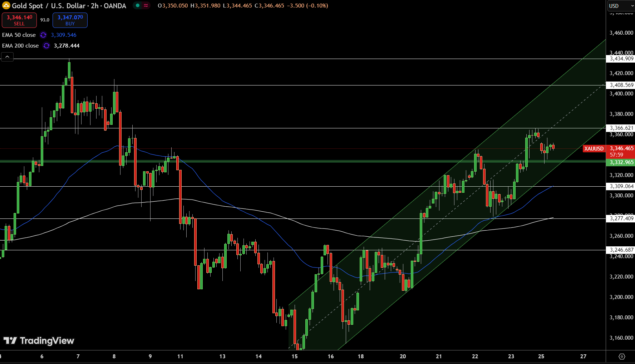Click the refresh icon beside EMA 50

coord(43,35)
